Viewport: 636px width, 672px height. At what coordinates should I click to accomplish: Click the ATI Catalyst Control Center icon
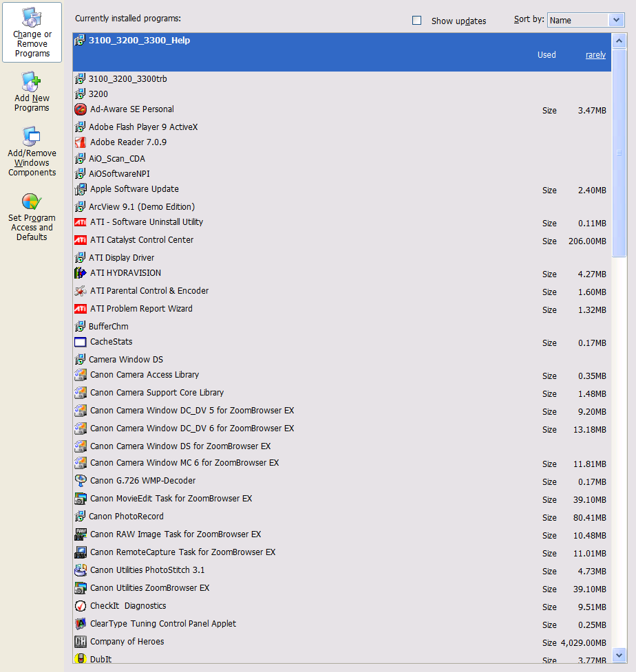81,240
